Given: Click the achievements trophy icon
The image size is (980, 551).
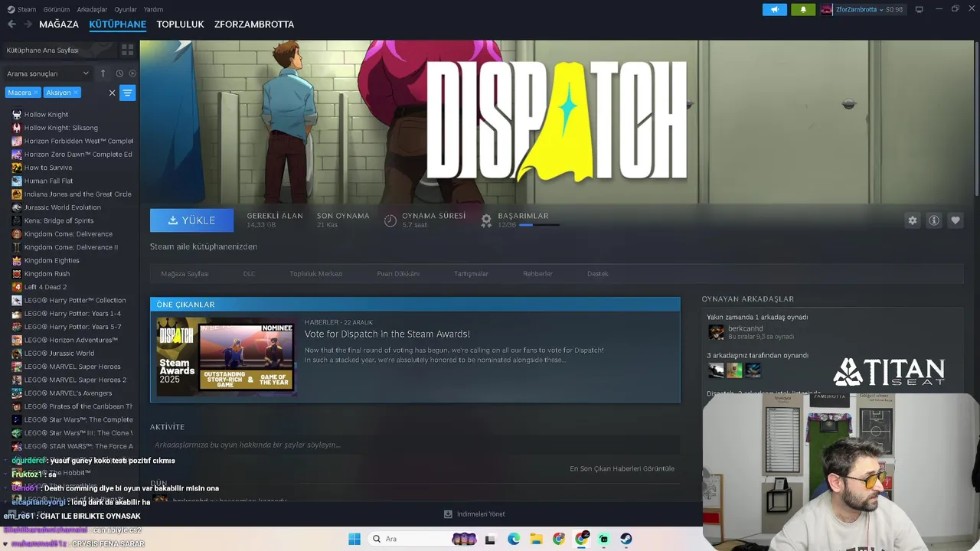Looking at the screenshot, I should (486, 220).
